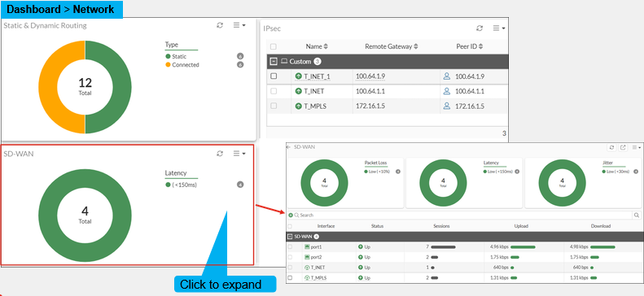Refresh the IPsec widget
This screenshot has height=296, width=644.
click(480, 28)
